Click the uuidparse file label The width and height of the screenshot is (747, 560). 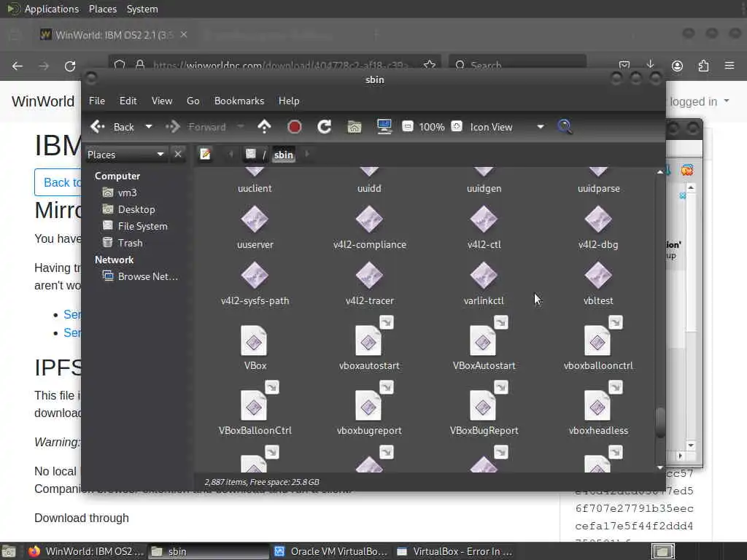click(x=598, y=188)
